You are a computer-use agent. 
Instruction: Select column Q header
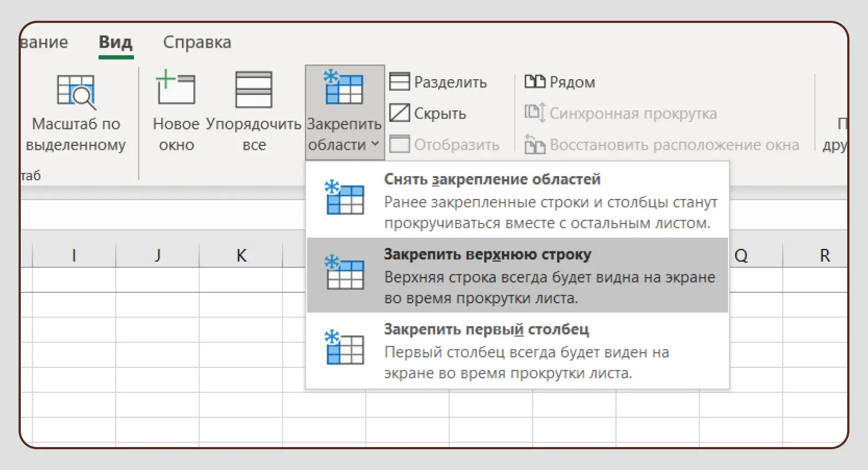tap(741, 255)
